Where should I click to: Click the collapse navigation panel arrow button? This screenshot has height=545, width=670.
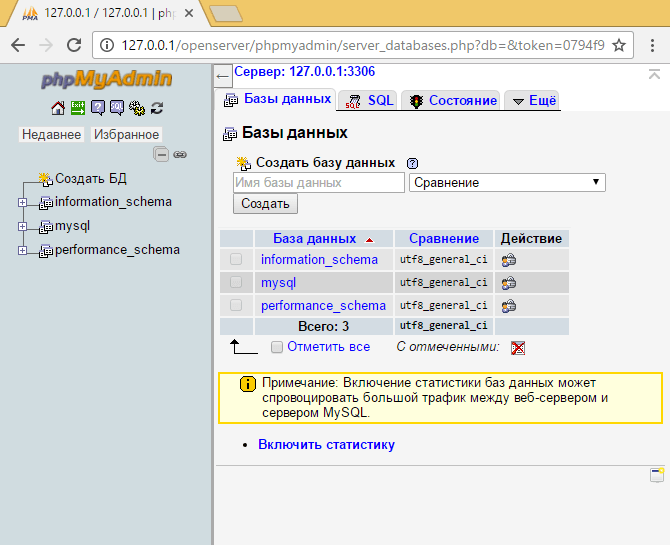click(x=222, y=77)
